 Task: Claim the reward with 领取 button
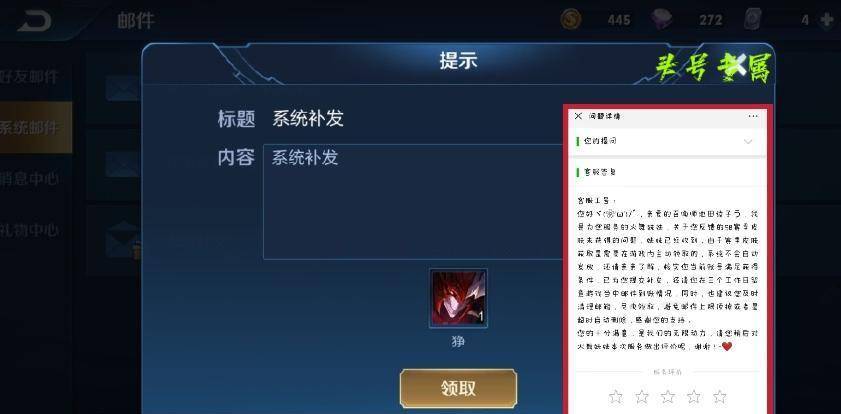[x=459, y=388]
